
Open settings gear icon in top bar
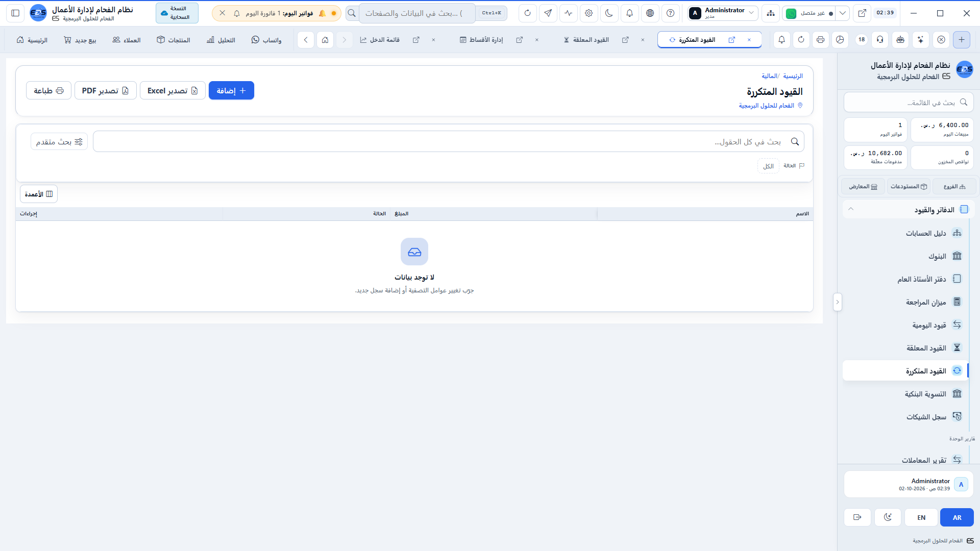tap(589, 13)
